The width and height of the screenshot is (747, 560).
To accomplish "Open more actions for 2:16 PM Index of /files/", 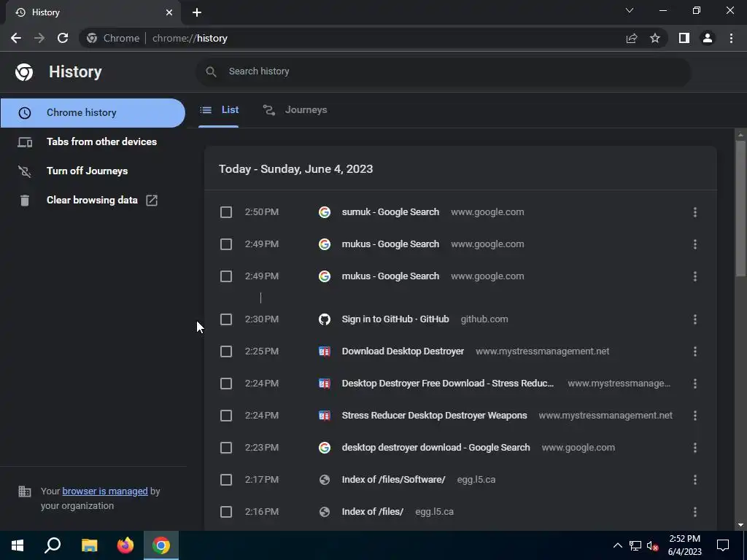I will pyautogui.click(x=695, y=512).
